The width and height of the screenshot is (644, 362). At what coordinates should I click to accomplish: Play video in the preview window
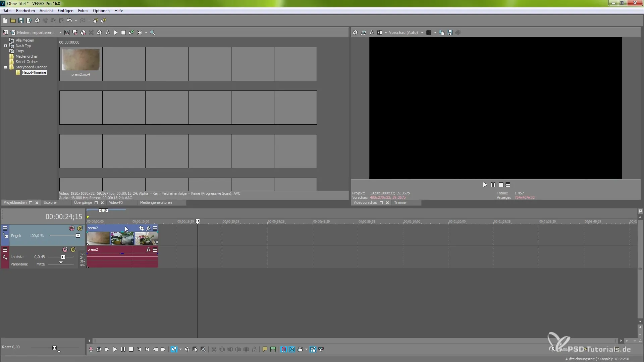(485, 185)
